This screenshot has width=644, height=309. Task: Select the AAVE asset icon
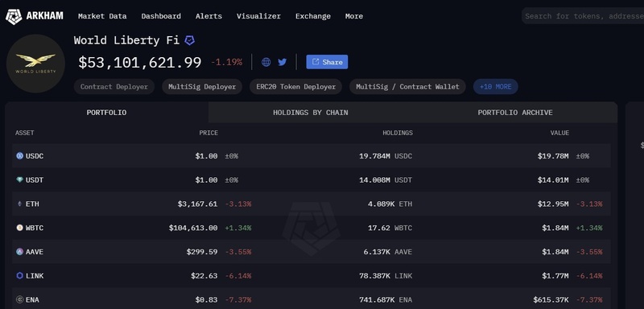click(x=19, y=252)
